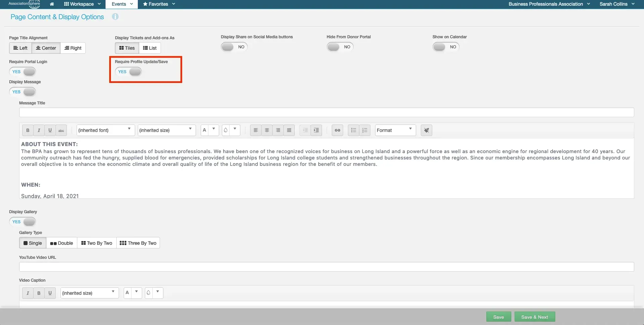Viewport: 644px width, 325px height.
Task: Focus the Message Title field
Action: [326, 112]
